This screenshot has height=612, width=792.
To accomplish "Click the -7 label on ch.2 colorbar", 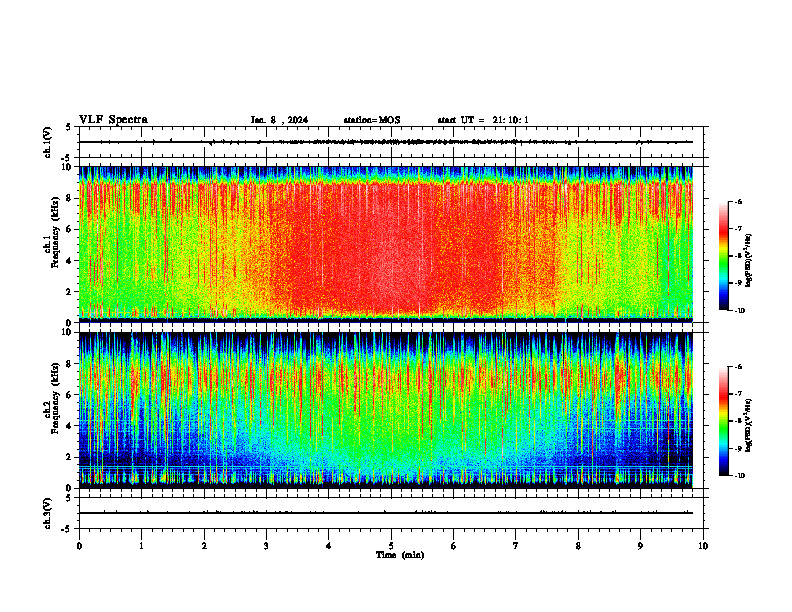I will pyautogui.click(x=738, y=394).
